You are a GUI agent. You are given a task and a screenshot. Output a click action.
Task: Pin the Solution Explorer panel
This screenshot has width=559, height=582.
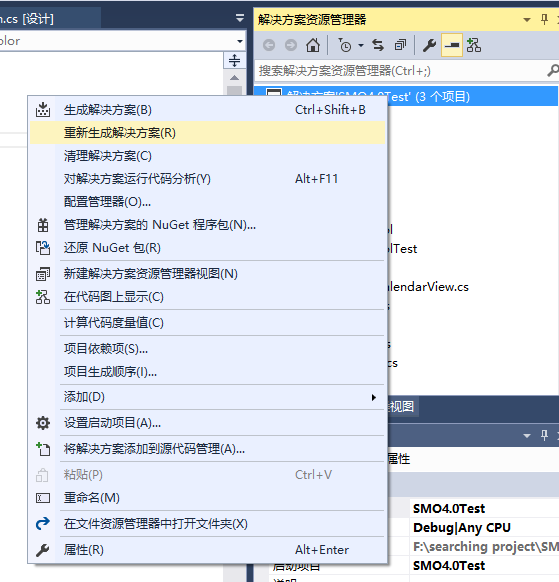pos(544,19)
